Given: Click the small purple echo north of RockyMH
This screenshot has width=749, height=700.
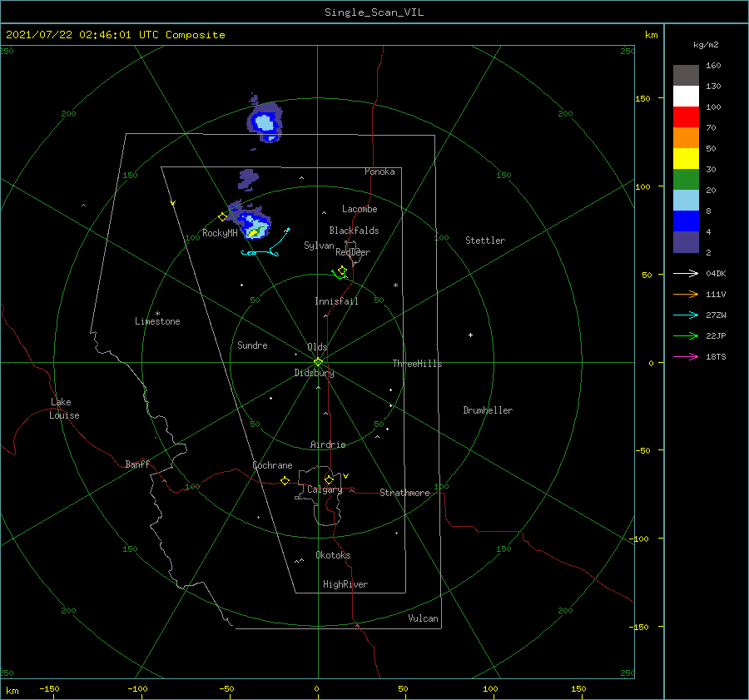Looking at the screenshot, I should (248, 179).
